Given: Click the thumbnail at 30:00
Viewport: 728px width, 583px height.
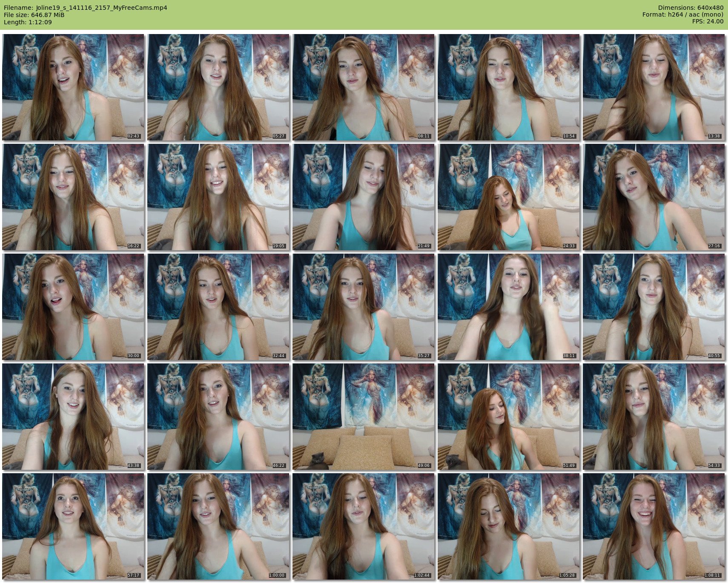Looking at the screenshot, I should (73, 307).
